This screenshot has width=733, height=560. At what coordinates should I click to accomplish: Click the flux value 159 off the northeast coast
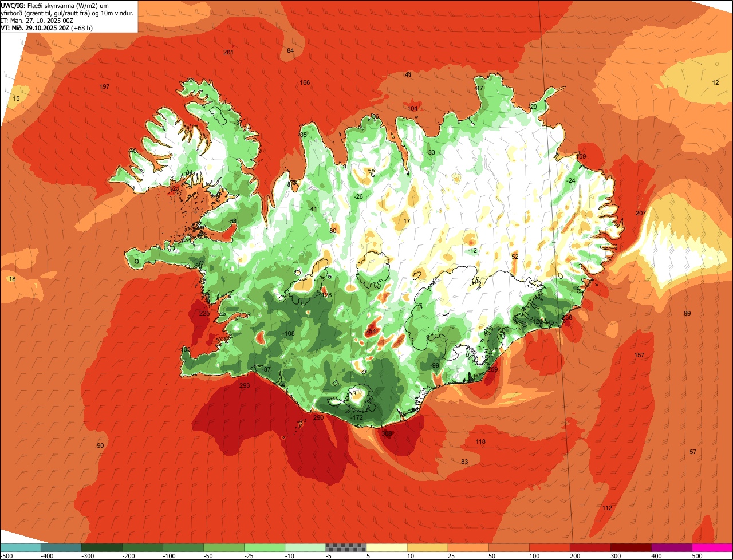[581, 156]
